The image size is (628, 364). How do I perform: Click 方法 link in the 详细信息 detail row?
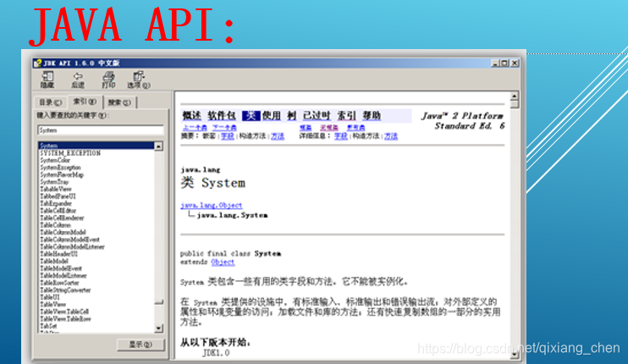(x=391, y=136)
